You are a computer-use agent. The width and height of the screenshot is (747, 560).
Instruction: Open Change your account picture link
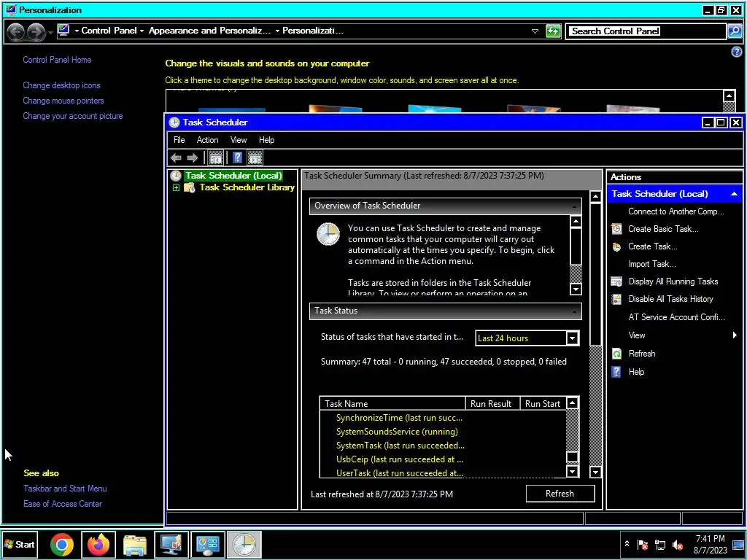point(73,116)
